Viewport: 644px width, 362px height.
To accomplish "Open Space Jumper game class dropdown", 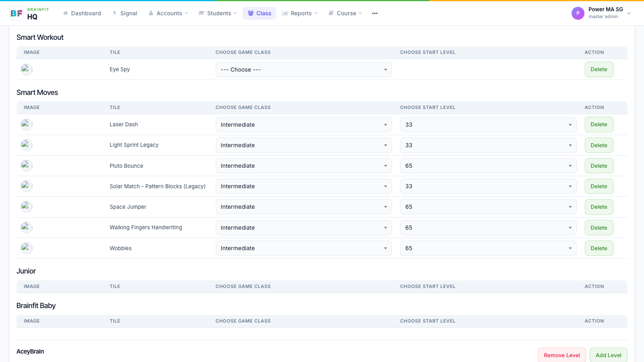I will [304, 207].
